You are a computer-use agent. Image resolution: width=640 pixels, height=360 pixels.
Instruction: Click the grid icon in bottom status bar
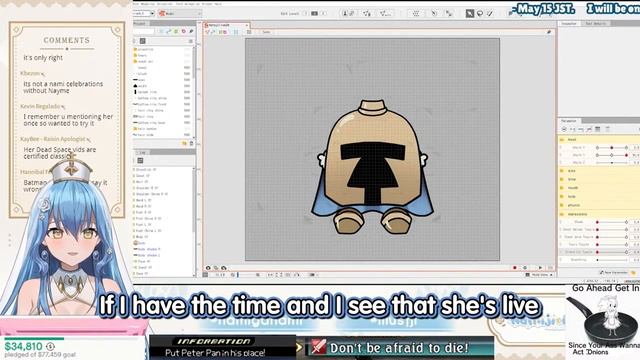pyautogui.click(x=205, y=275)
